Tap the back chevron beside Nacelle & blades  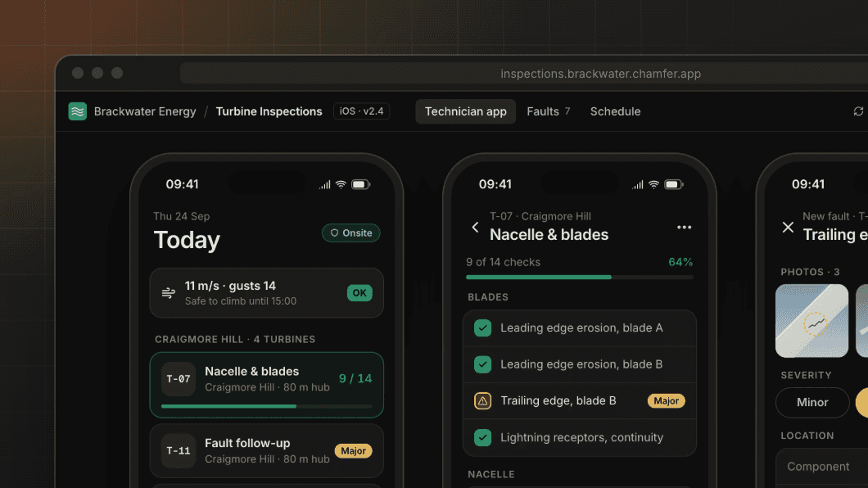point(475,227)
